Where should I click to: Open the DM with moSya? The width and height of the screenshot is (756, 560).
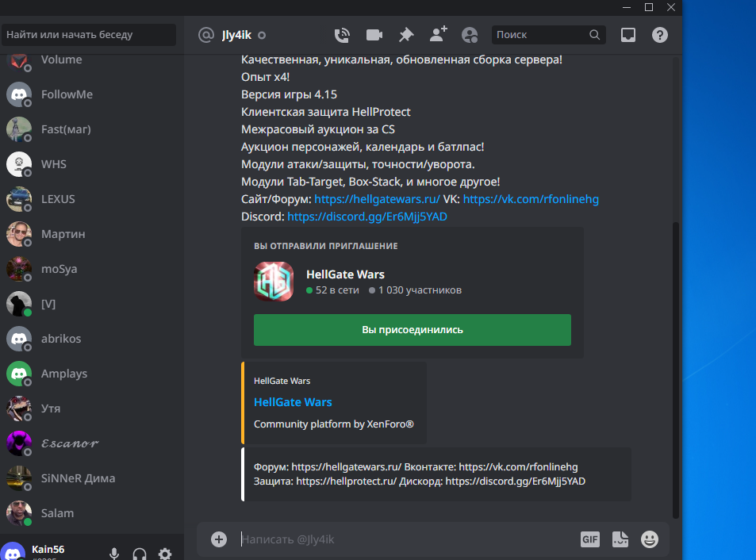tap(91, 269)
